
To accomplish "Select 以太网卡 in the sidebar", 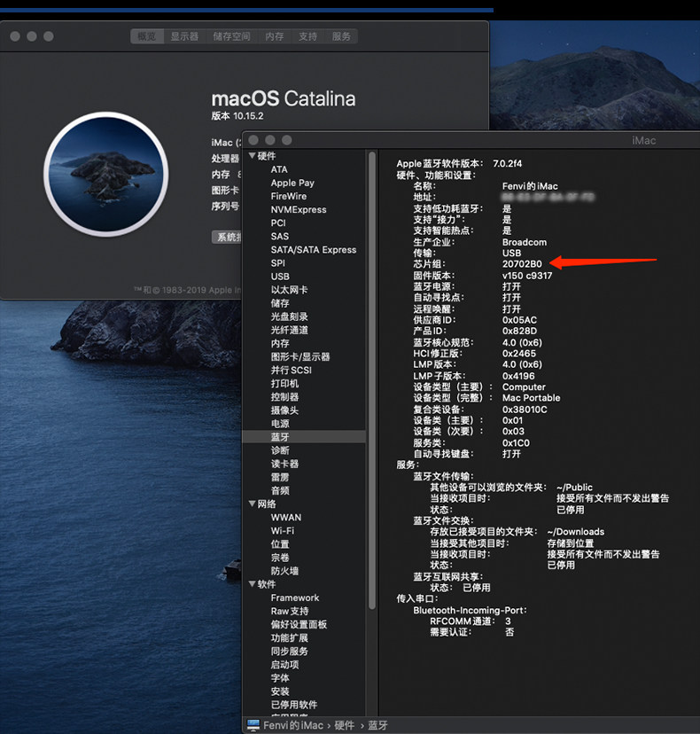I will coord(289,290).
